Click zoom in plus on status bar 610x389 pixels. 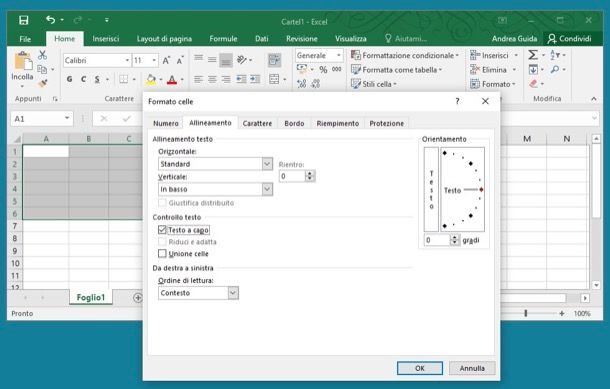[561, 313]
